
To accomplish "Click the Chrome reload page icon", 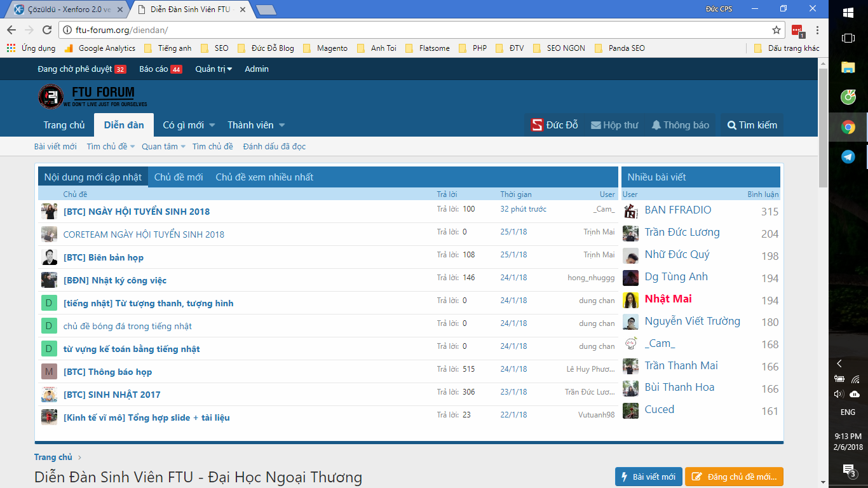I will (46, 30).
